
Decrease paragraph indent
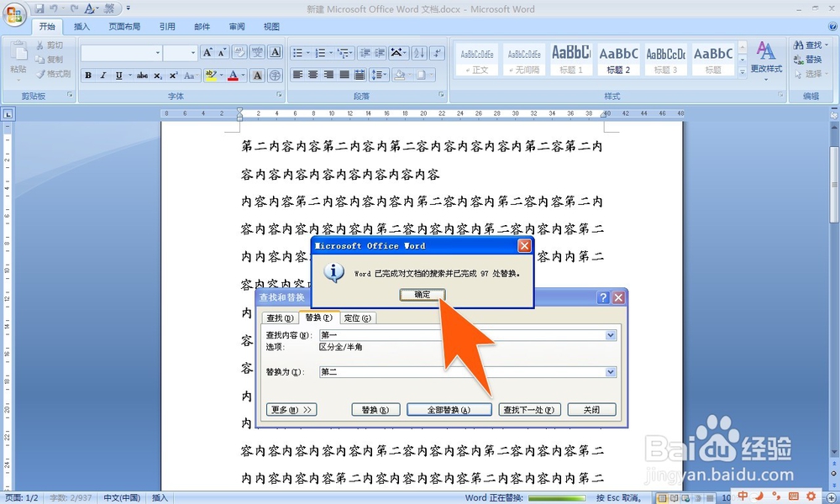[365, 52]
